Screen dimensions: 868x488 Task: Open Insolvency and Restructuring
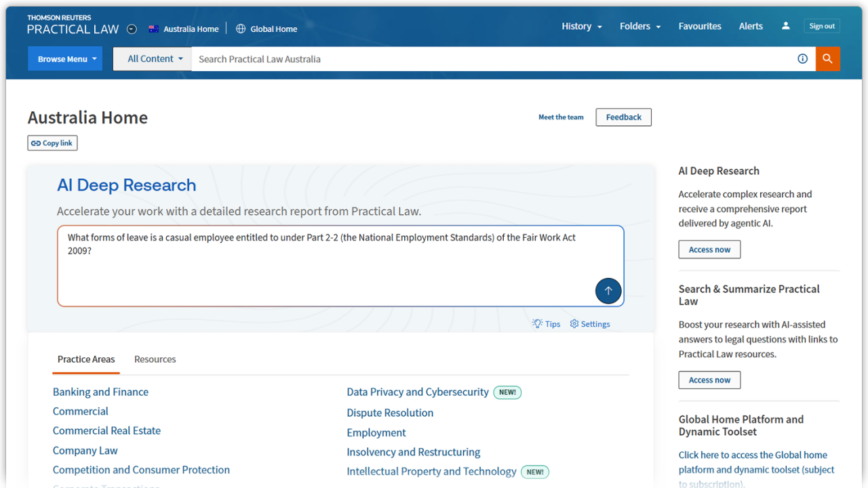click(414, 452)
